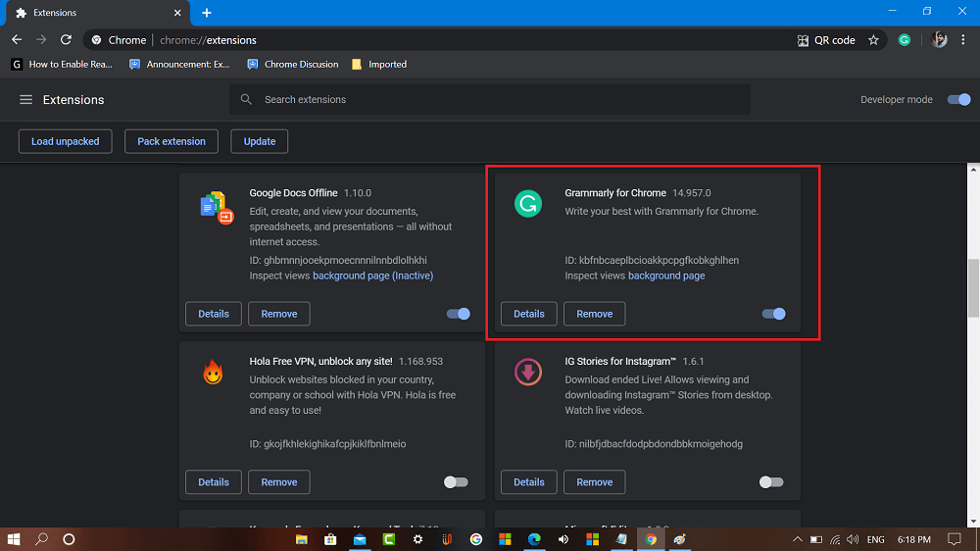Click Load unpacked button
The width and height of the screenshot is (980, 551).
[x=65, y=141]
